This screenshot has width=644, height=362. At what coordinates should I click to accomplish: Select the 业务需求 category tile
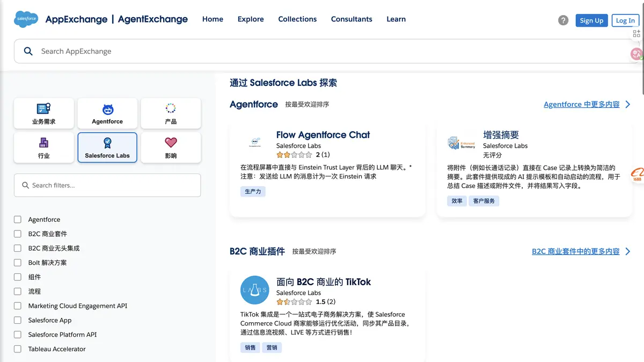tap(43, 113)
